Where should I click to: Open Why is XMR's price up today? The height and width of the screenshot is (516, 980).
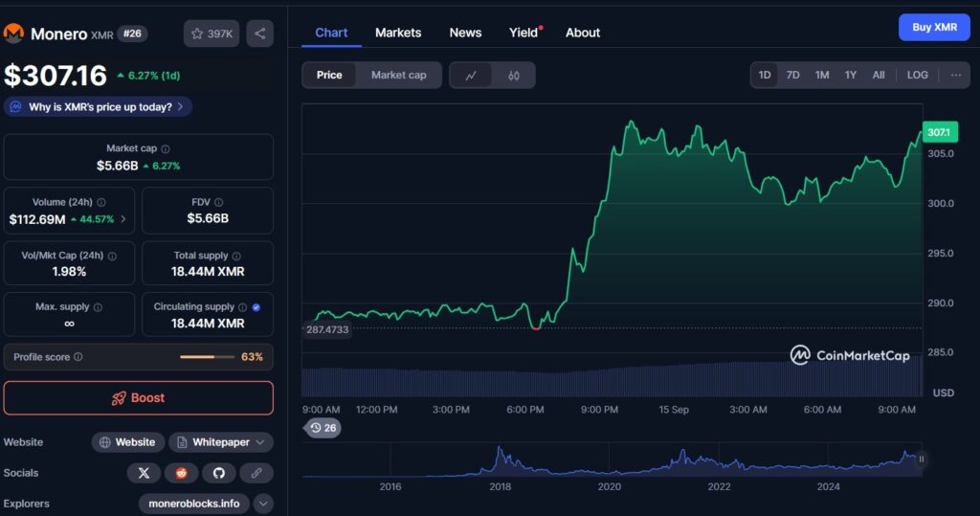(x=99, y=107)
